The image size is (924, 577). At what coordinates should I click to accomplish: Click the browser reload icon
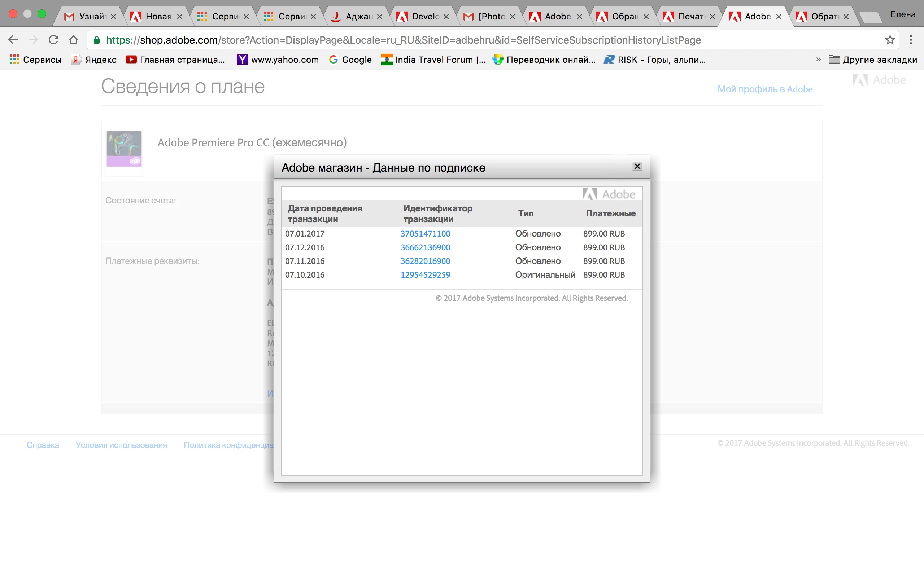point(53,40)
